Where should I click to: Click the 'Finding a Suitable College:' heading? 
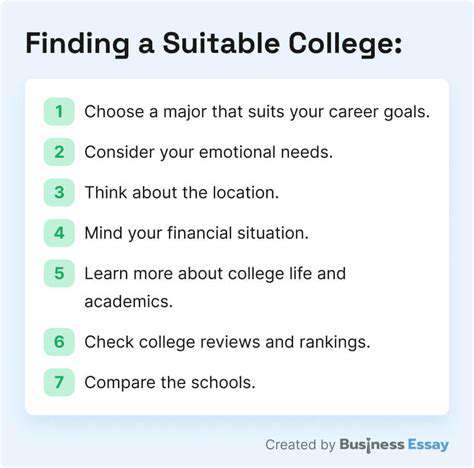214,44
